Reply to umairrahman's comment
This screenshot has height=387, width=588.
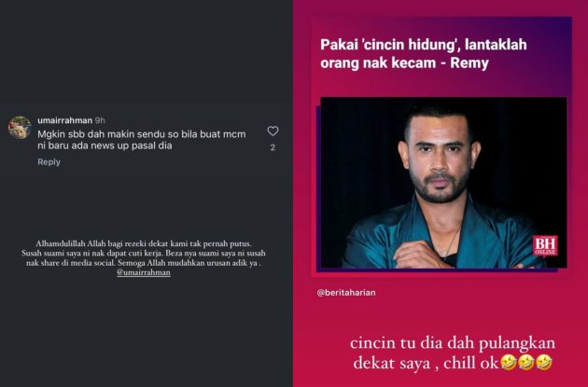pos(49,162)
